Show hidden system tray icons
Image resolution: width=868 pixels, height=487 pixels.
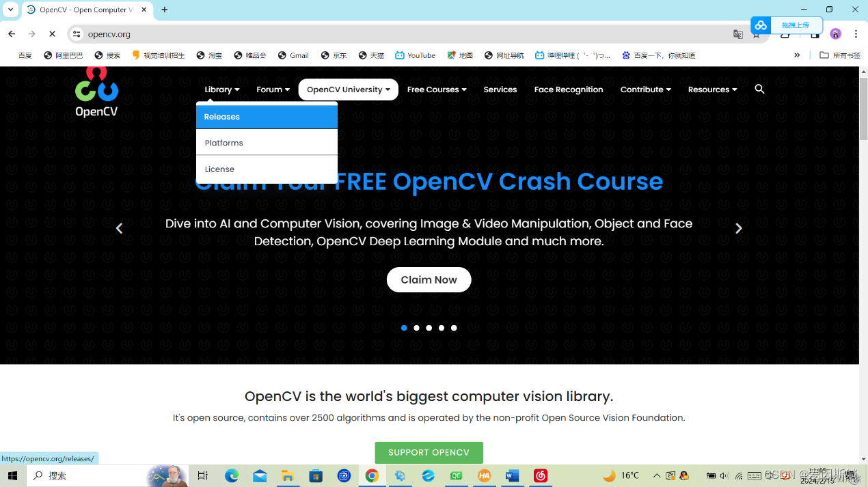657,475
